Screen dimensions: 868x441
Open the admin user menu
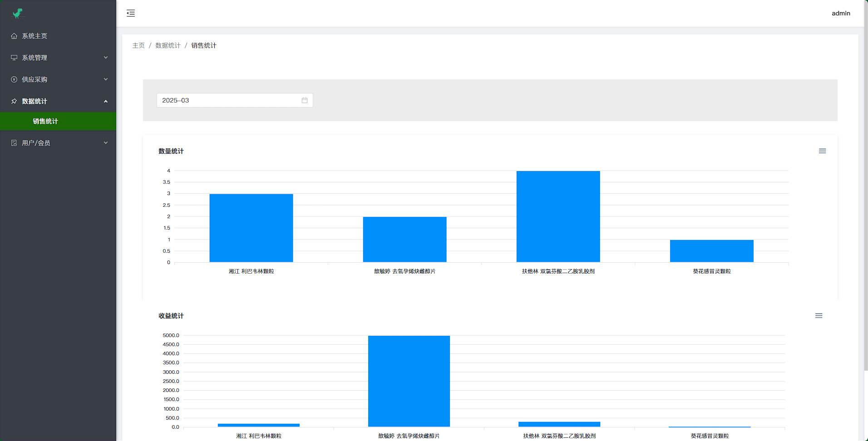pos(840,13)
